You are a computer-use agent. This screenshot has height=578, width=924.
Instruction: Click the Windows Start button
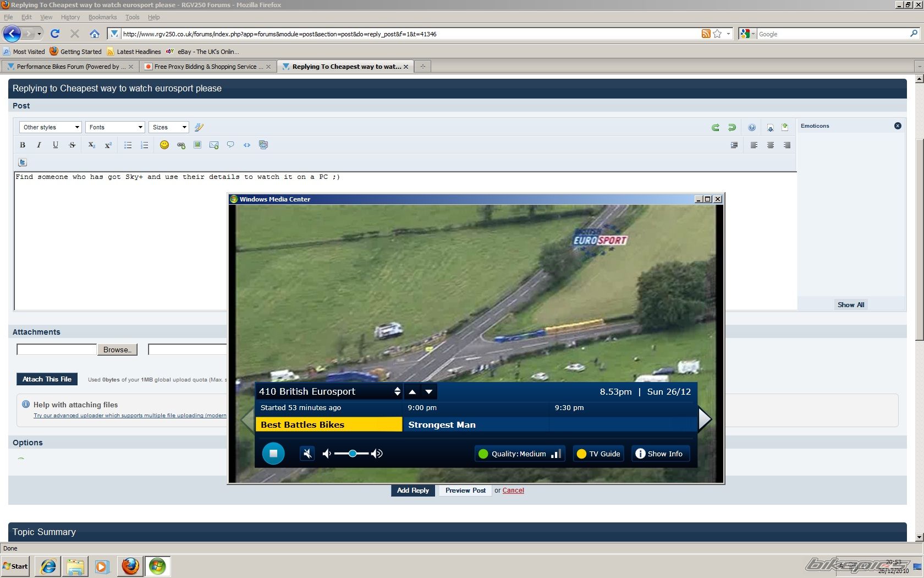15,566
